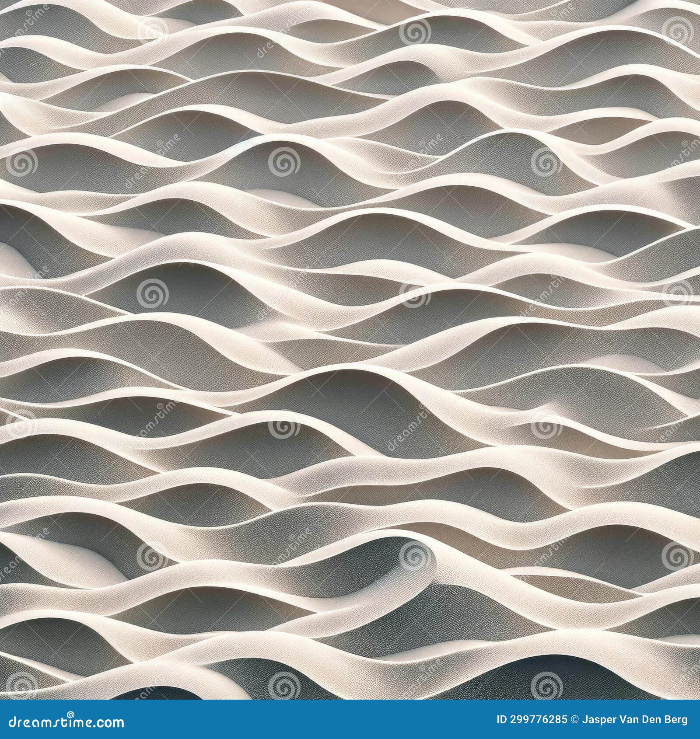The image size is (700, 739).
Task: Click the copyright symbol in the footer bar
Action: (x=574, y=720)
